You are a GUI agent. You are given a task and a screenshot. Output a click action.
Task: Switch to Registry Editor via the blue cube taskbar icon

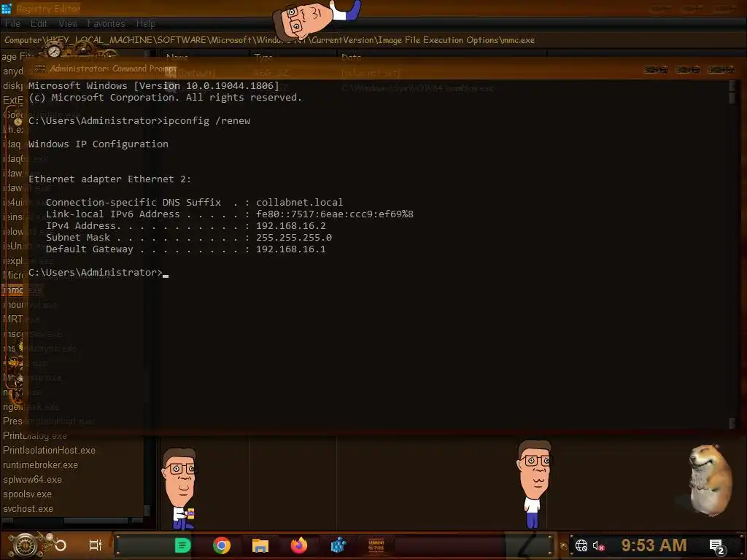click(338, 545)
